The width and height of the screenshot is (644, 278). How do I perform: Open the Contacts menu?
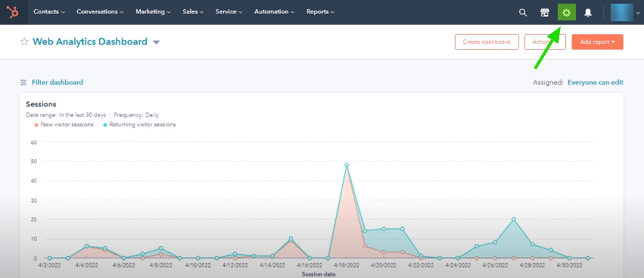(49, 12)
